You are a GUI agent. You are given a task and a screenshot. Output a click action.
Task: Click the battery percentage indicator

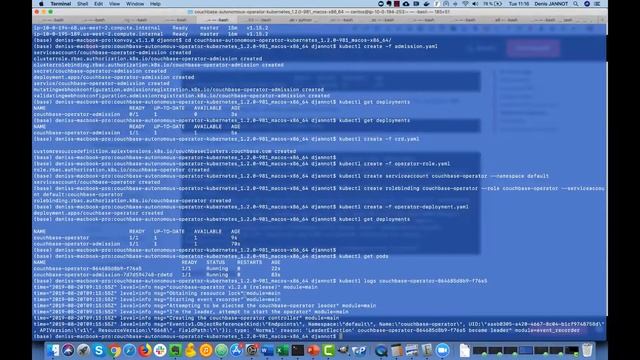coord(493,4)
